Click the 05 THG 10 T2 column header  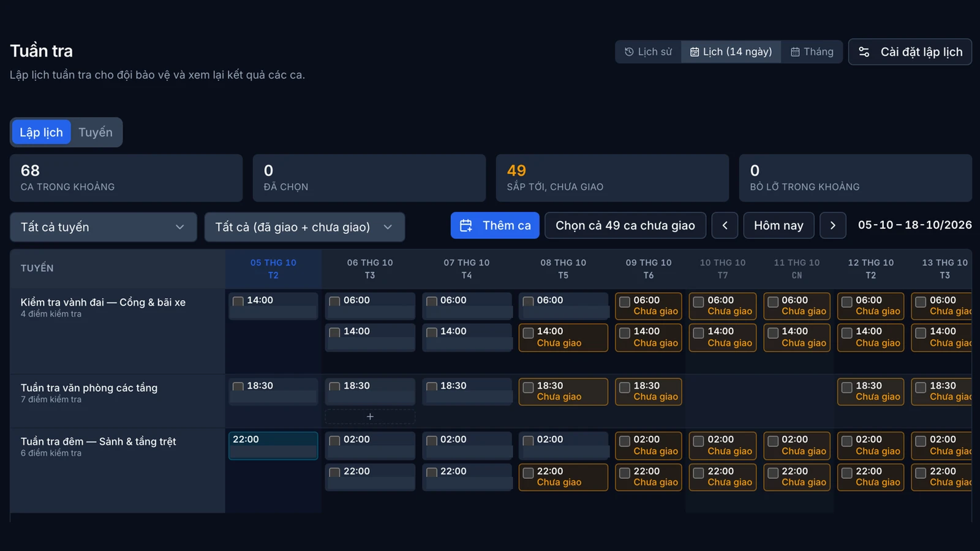pos(273,269)
